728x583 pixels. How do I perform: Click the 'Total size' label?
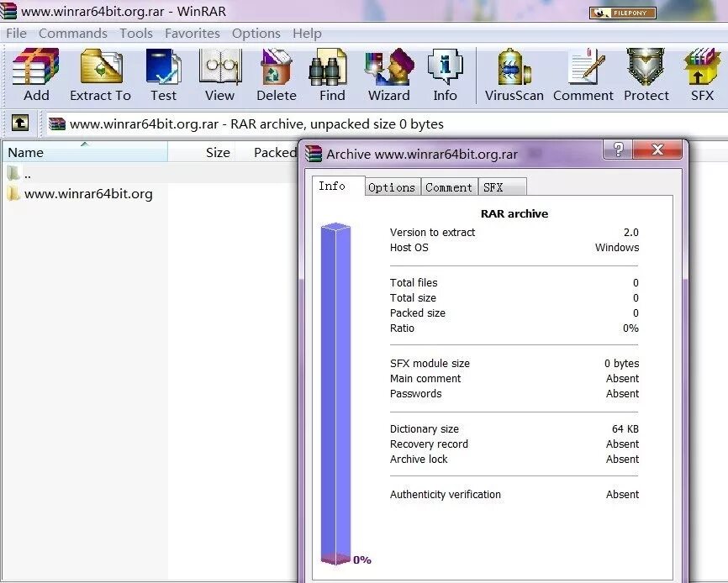(413, 298)
